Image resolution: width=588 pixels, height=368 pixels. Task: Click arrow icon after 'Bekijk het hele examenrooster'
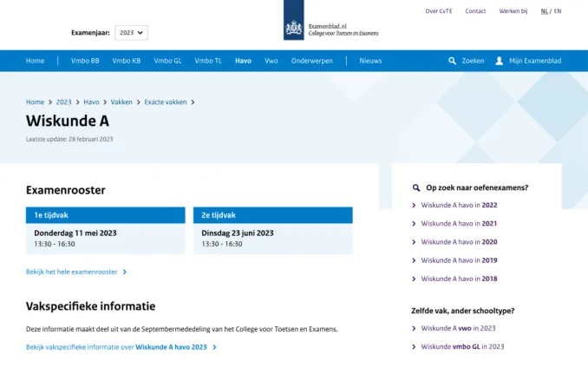pos(125,272)
